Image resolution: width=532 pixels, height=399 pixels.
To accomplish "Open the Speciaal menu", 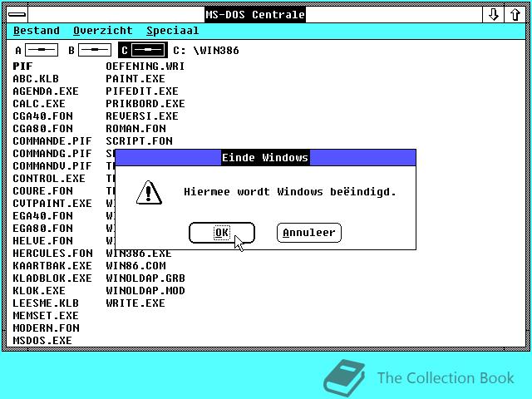I will [173, 31].
